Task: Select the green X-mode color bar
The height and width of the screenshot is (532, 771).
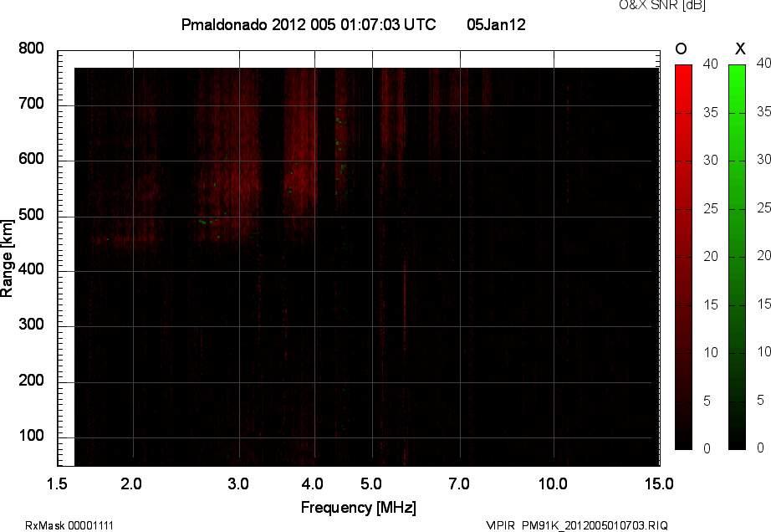Action: point(737,257)
